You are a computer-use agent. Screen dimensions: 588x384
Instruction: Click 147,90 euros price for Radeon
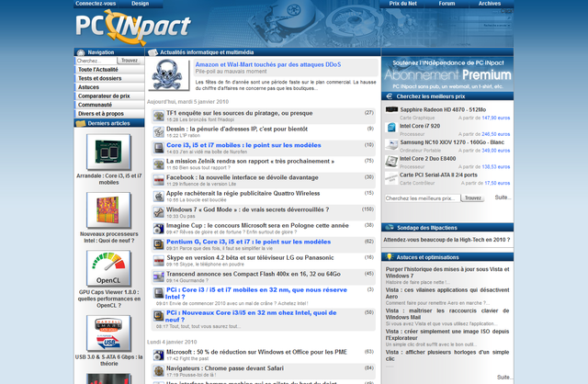click(x=496, y=118)
